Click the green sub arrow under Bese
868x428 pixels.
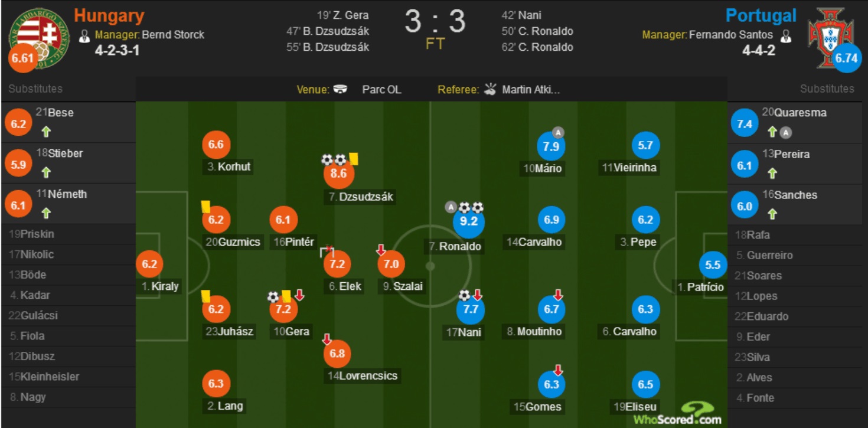click(46, 131)
